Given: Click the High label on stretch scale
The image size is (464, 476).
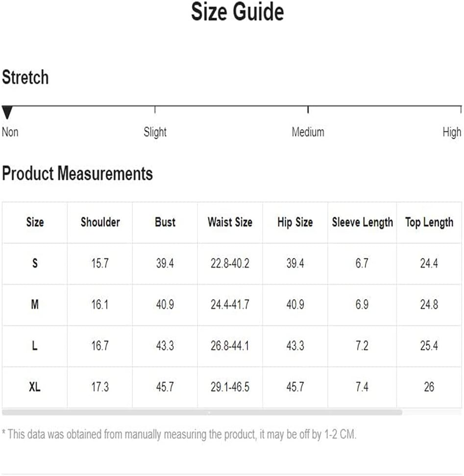Looking at the screenshot, I should [452, 133].
